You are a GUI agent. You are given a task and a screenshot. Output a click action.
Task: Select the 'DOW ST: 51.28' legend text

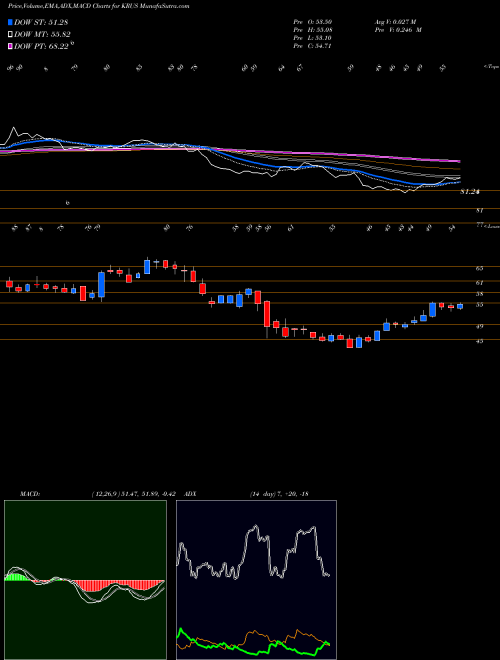[41, 23]
